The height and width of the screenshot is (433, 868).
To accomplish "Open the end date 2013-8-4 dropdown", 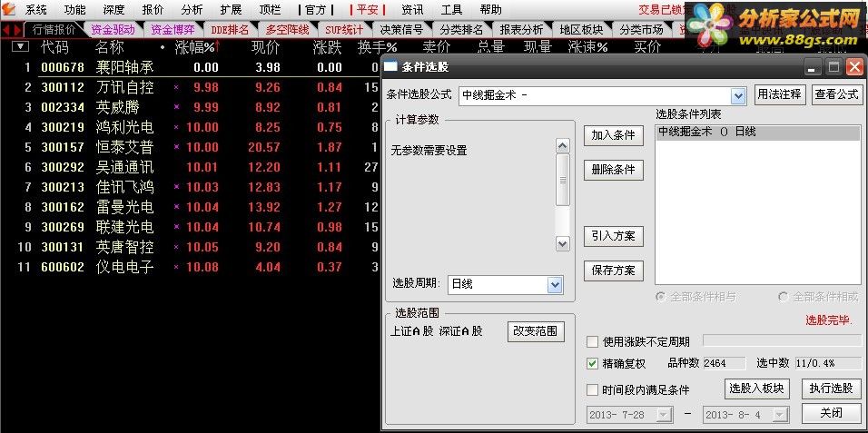I will coord(781,414).
